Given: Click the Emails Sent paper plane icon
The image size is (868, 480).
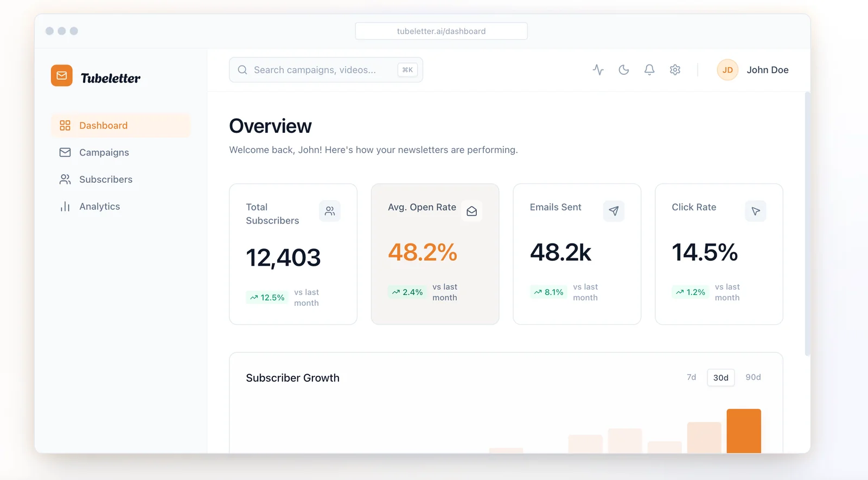Looking at the screenshot, I should pos(614,211).
